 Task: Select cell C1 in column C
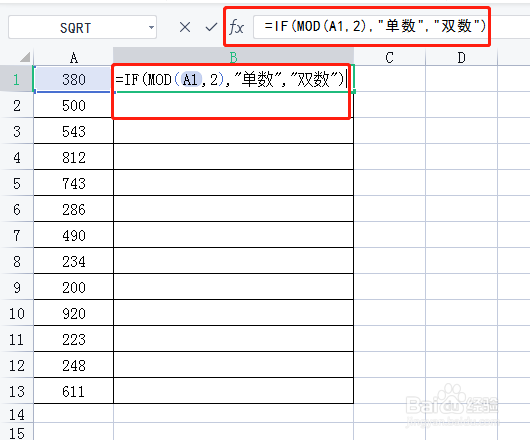tap(389, 79)
